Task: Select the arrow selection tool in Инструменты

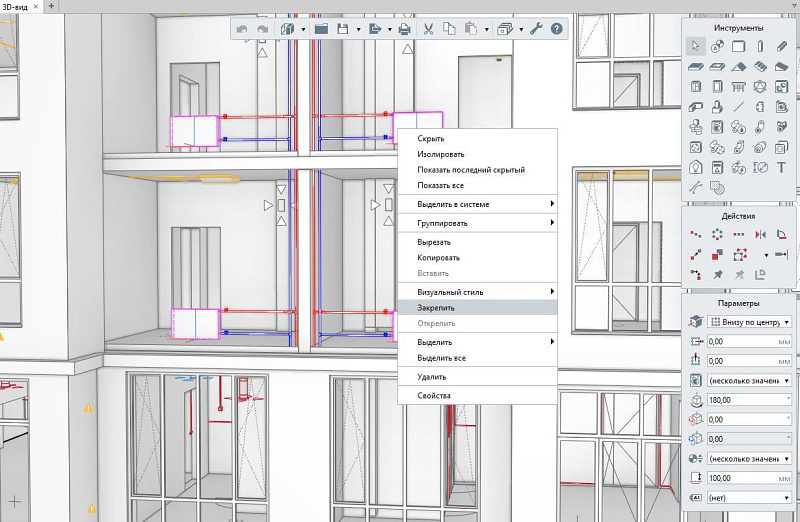Action: [695, 47]
